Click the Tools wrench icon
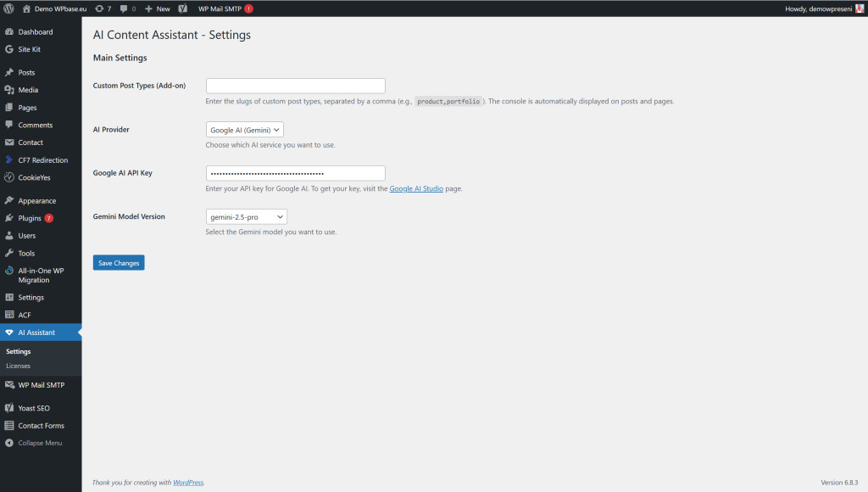 pos(8,253)
